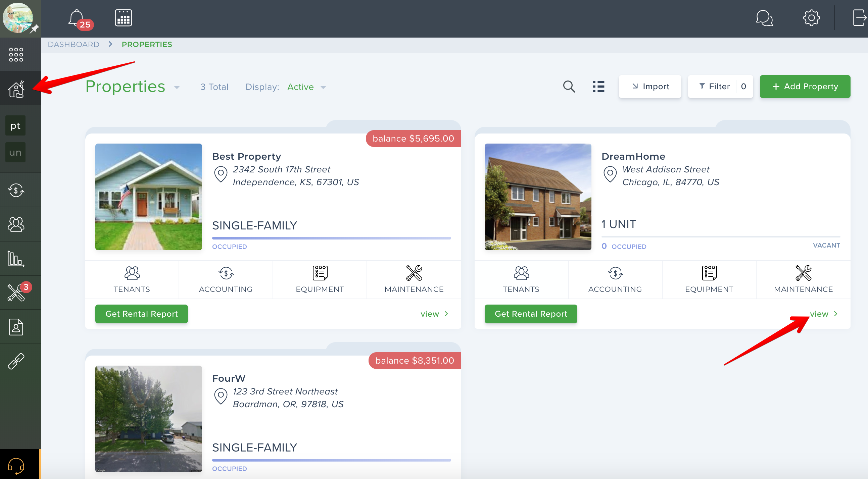Switch to list view icon
The height and width of the screenshot is (479, 868).
[x=599, y=87]
